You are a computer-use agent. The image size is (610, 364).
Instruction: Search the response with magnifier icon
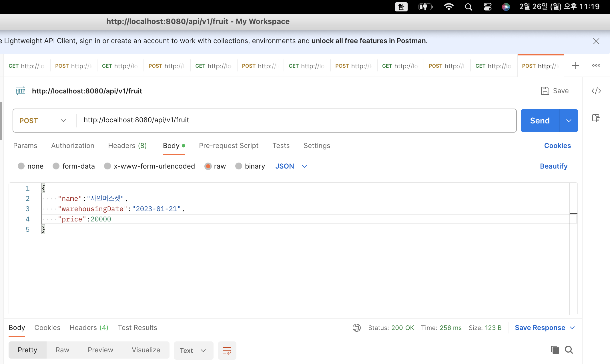tap(569, 350)
